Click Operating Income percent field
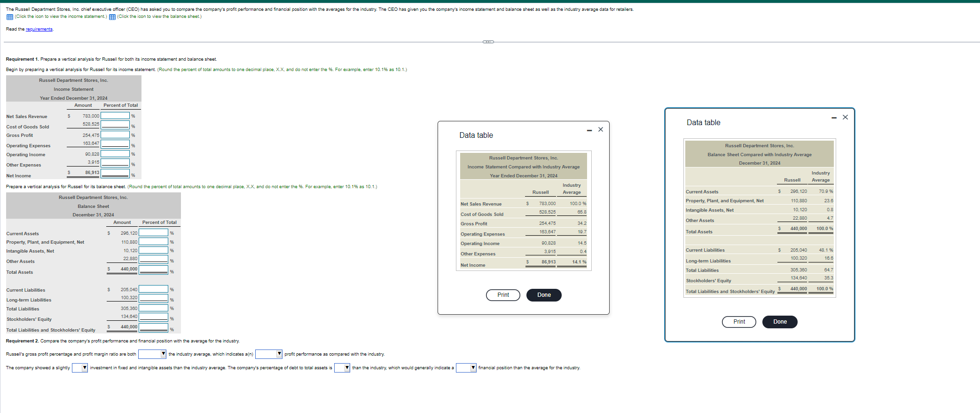The width and height of the screenshot is (980, 413). 115,153
